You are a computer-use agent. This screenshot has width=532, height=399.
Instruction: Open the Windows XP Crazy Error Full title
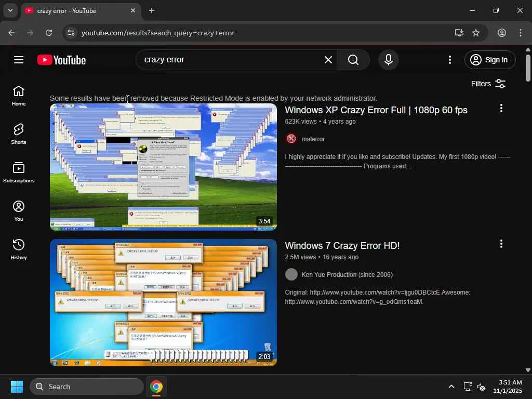(376, 110)
